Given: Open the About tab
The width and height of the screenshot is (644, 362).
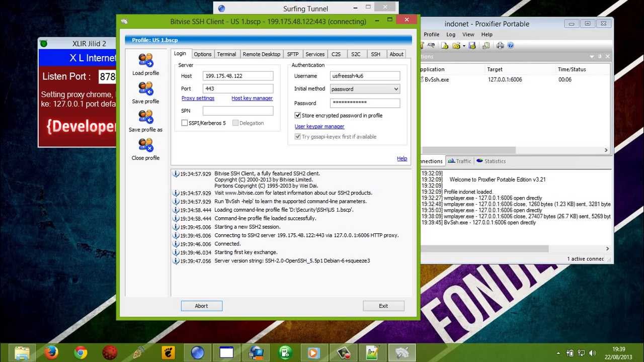Looking at the screenshot, I should tap(396, 54).
